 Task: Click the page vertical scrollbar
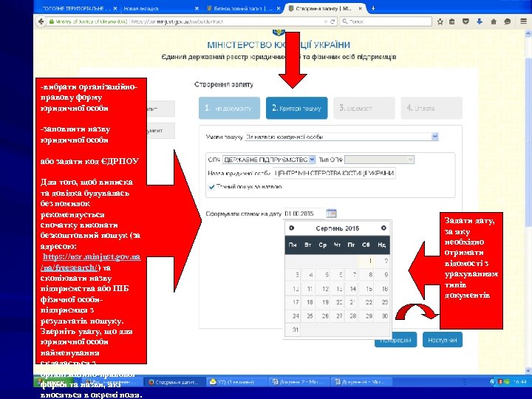click(x=528, y=141)
